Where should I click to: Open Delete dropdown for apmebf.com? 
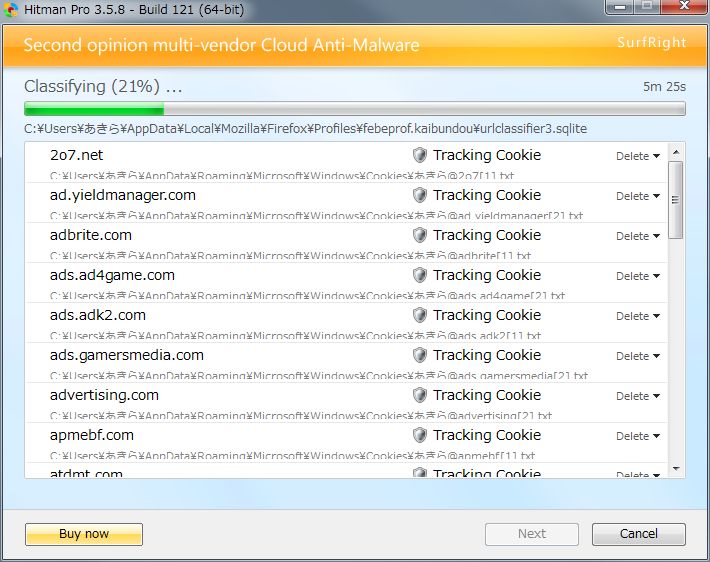(x=638, y=436)
